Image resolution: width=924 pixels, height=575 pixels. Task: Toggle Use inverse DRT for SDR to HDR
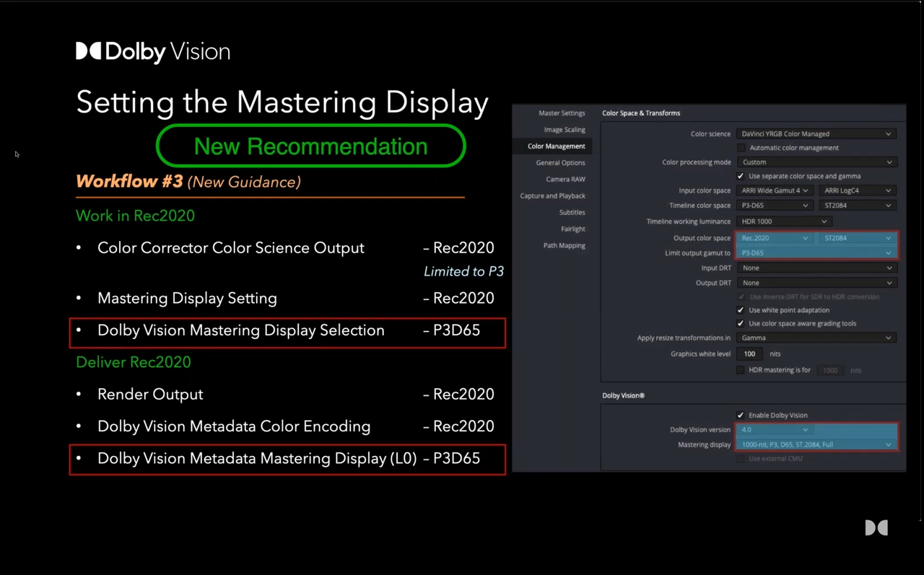pos(741,297)
